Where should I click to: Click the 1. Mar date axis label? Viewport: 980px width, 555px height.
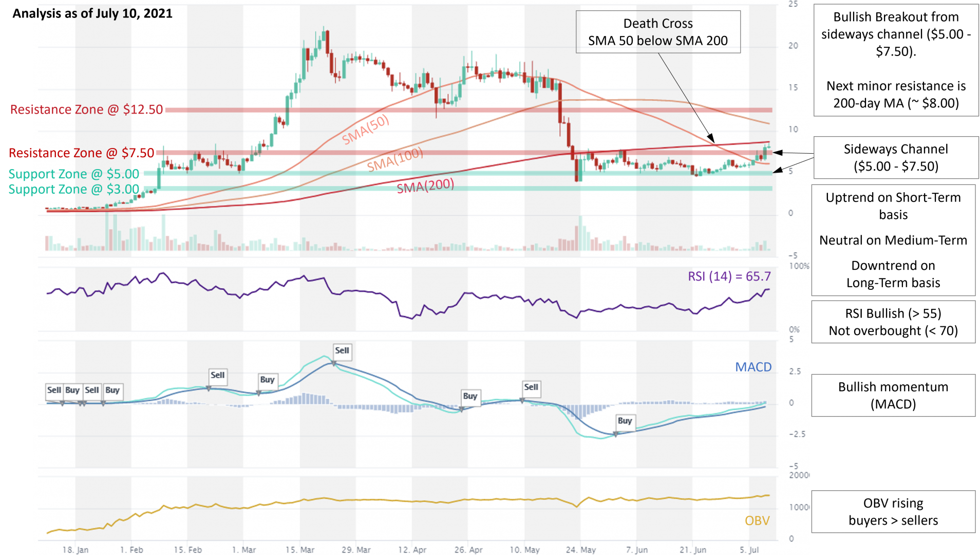(x=243, y=550)
